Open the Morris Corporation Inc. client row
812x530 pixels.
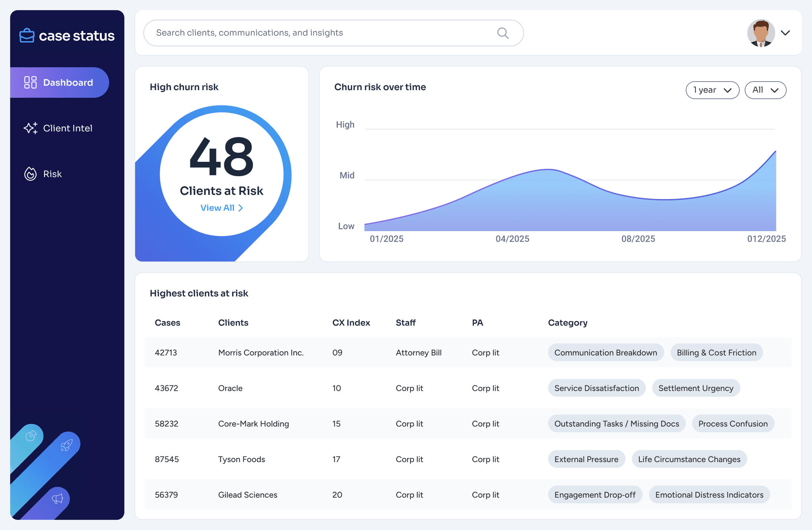261,353
